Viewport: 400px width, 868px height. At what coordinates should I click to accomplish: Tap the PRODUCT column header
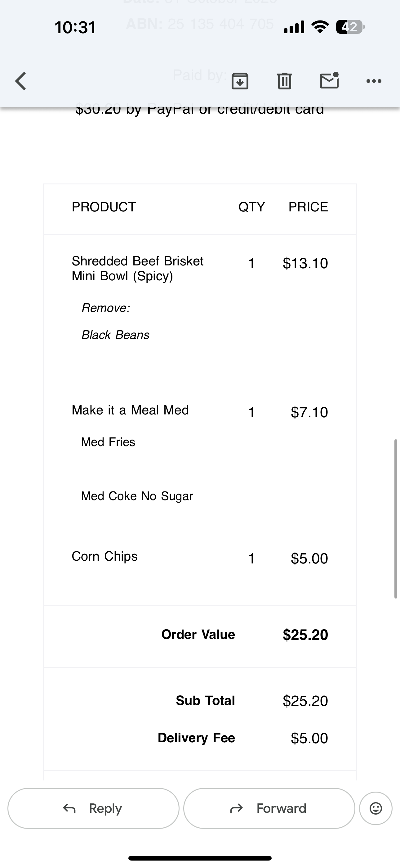(104, 207)
